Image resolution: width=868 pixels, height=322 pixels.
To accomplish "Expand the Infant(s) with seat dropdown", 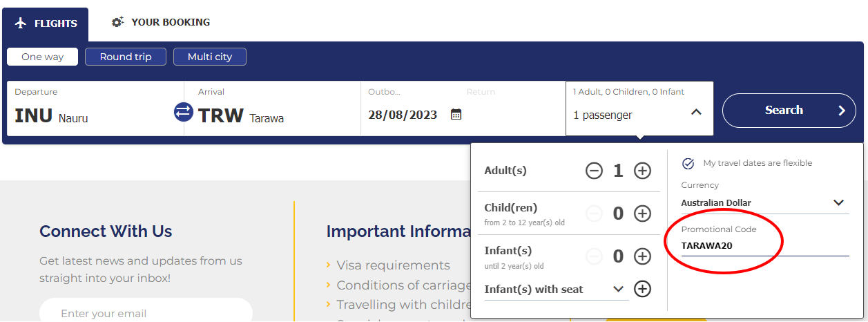I will (x=557, y=290).
